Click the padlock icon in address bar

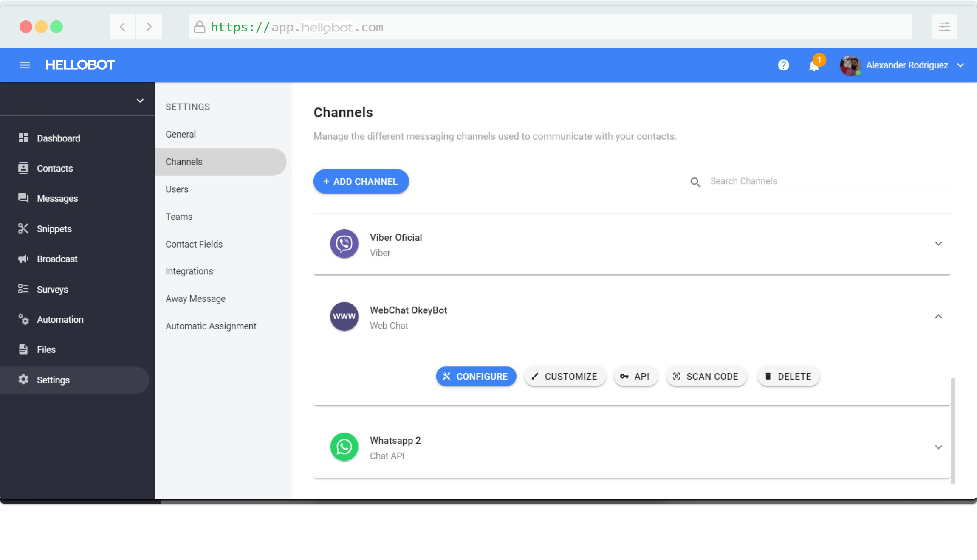(199, 27)
